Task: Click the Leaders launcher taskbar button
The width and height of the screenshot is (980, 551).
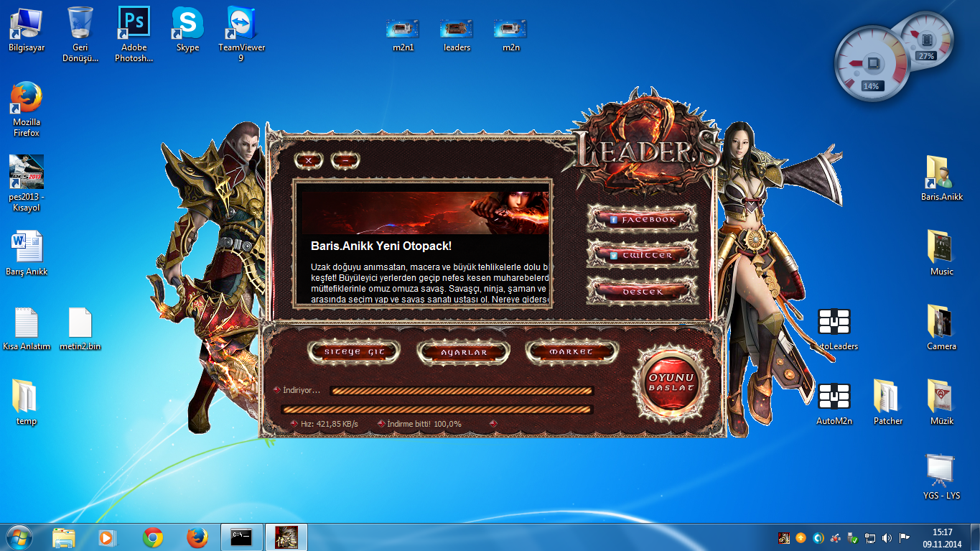Action: pyautogui.click(x=287, y=537)
